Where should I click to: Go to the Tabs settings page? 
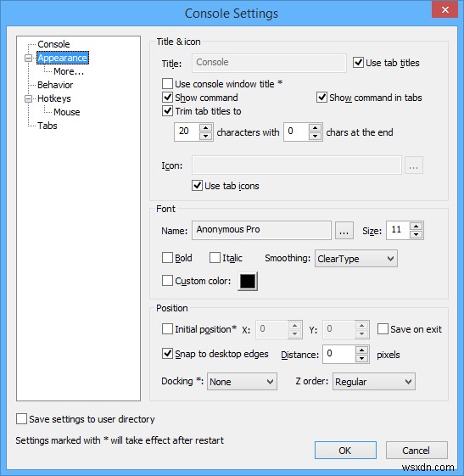click(x=47, y=126)
